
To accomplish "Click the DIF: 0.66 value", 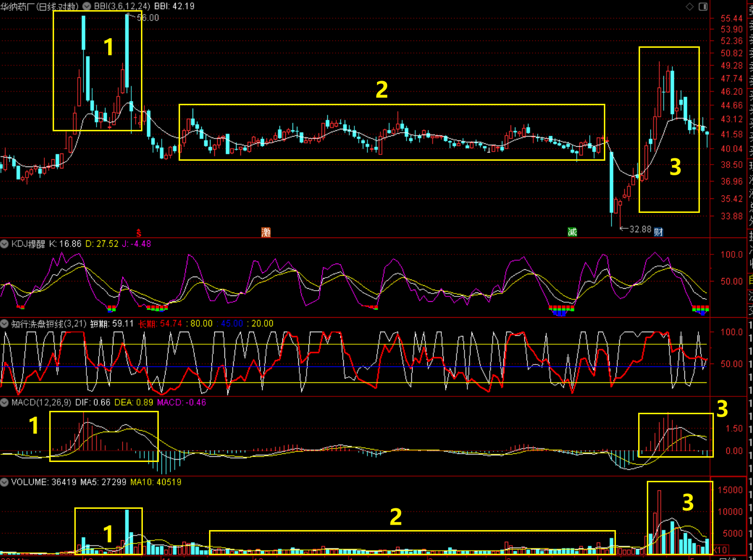I will coord(93,402).
